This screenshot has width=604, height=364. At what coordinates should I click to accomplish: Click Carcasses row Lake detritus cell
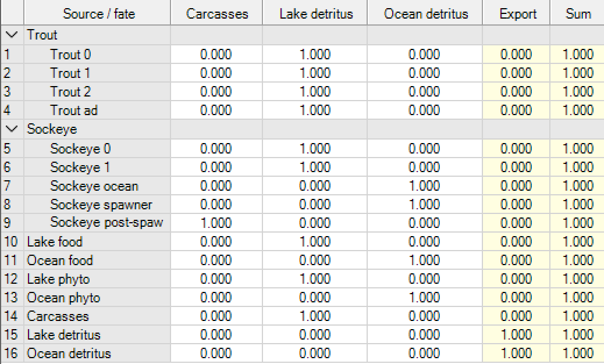(315, 316)
